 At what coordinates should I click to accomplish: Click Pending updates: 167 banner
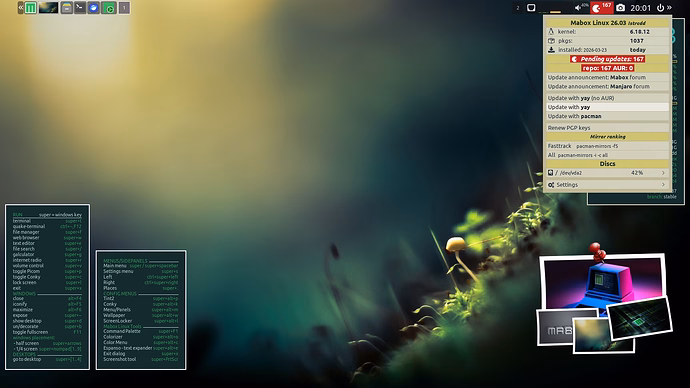(607, 59)
